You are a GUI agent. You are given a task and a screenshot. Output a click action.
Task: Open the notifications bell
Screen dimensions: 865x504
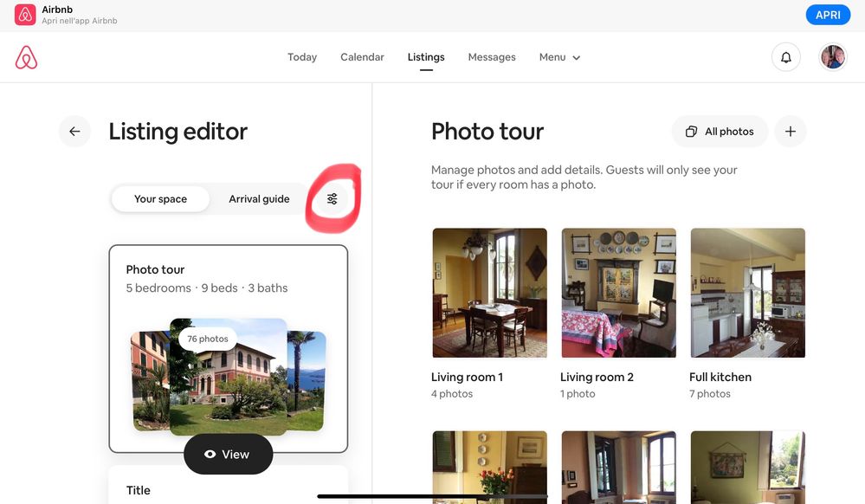[x=785, y=57]
